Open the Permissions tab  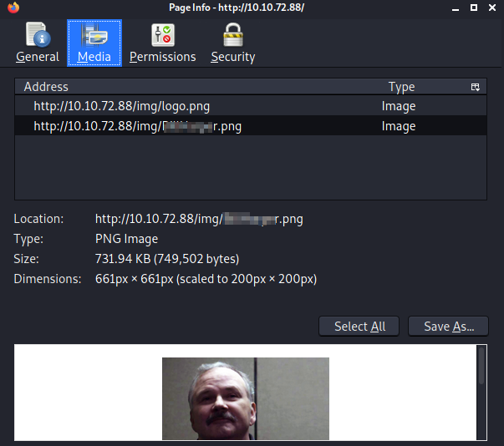pos(162,43)
